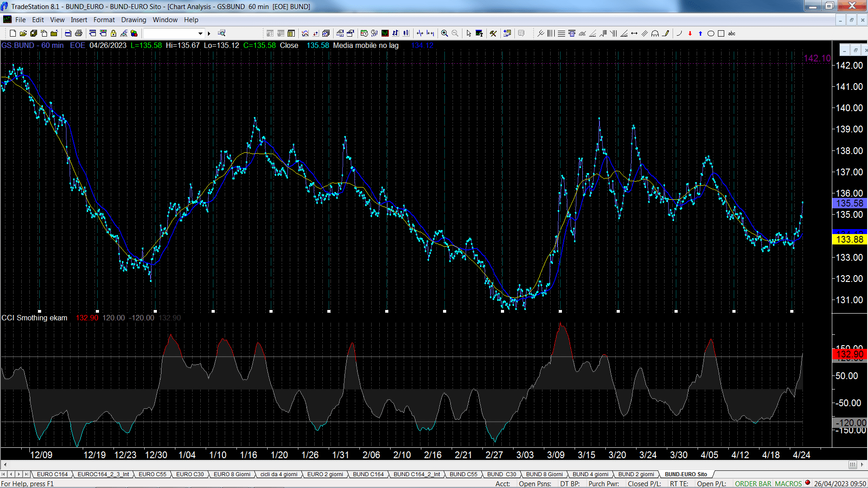
Task: Select the vertical lines drawing tool
Action: point(551,33)
